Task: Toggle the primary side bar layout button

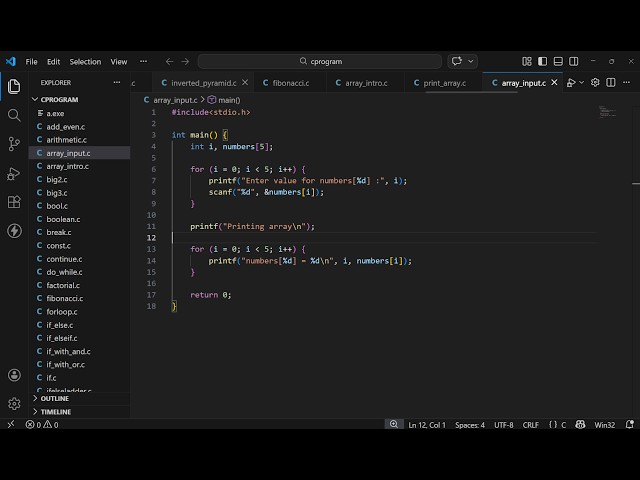Action: pos(542,61)
